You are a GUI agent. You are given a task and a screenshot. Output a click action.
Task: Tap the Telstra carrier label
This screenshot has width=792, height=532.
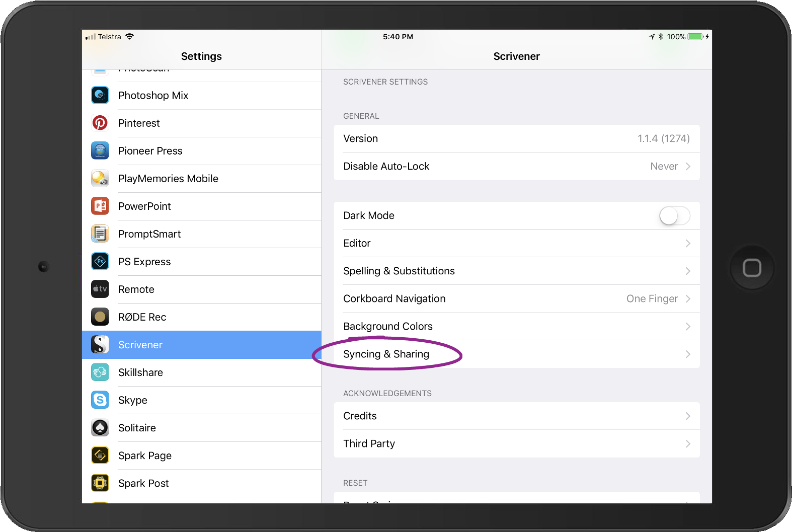pos(109,37)
